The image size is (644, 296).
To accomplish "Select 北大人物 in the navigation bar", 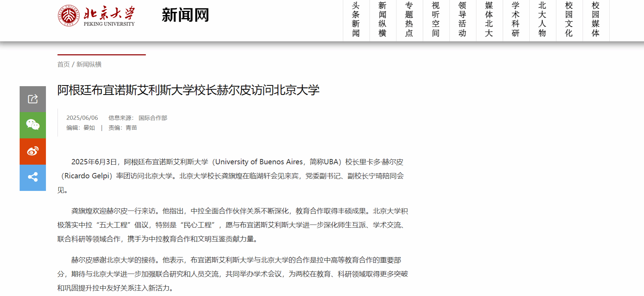I will pos(543,20).
